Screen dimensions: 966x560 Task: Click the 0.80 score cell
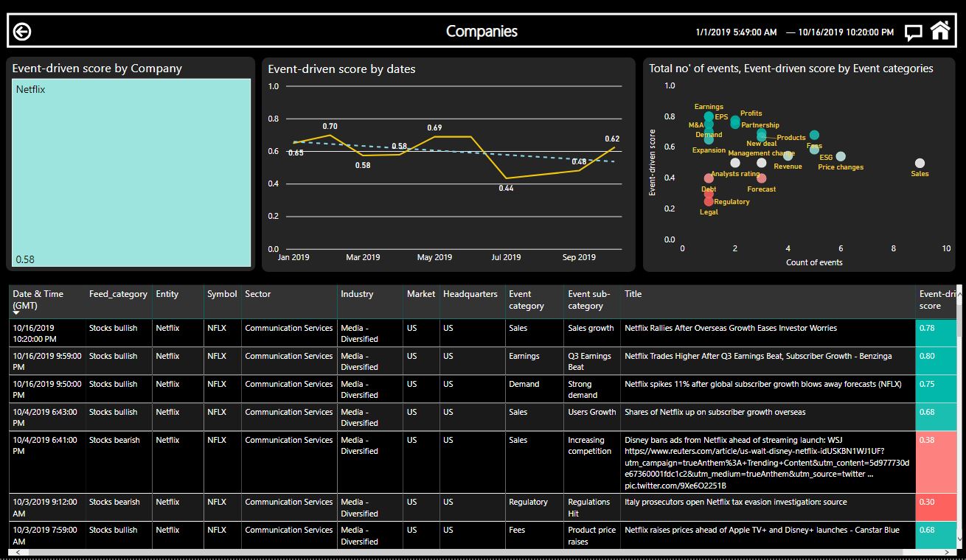[x=936, y=361]
